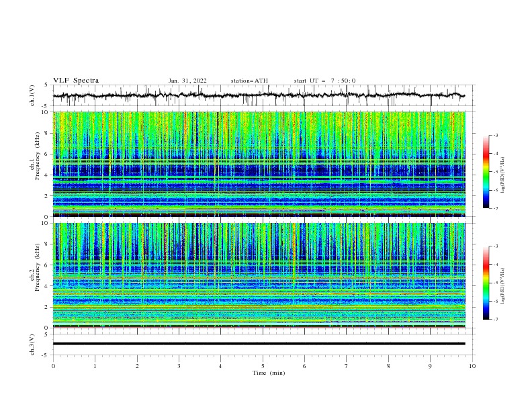Click the "6" minute tick label on time axis
The image size is (532, 411).
coord(304,366)
